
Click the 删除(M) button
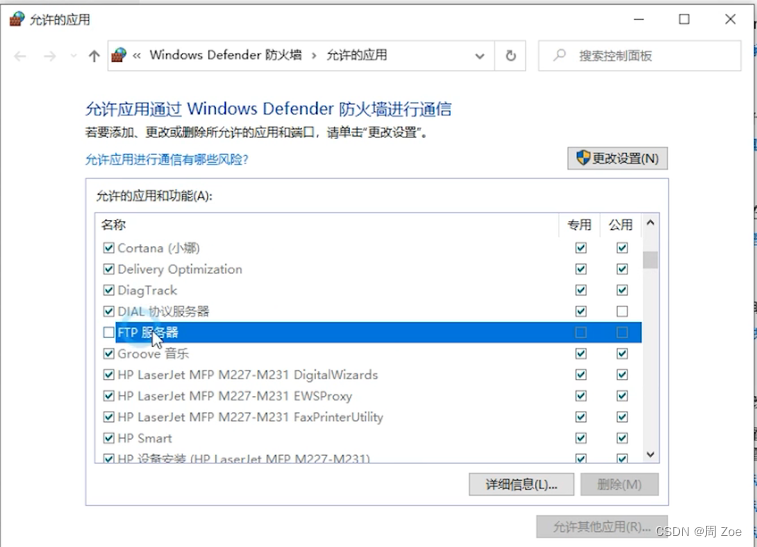(x=619, y=484)
